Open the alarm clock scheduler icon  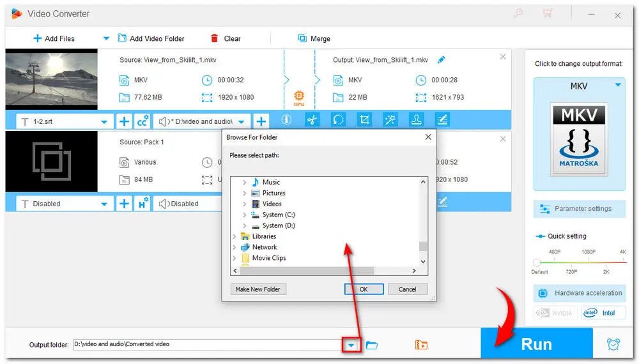(613, 344)
